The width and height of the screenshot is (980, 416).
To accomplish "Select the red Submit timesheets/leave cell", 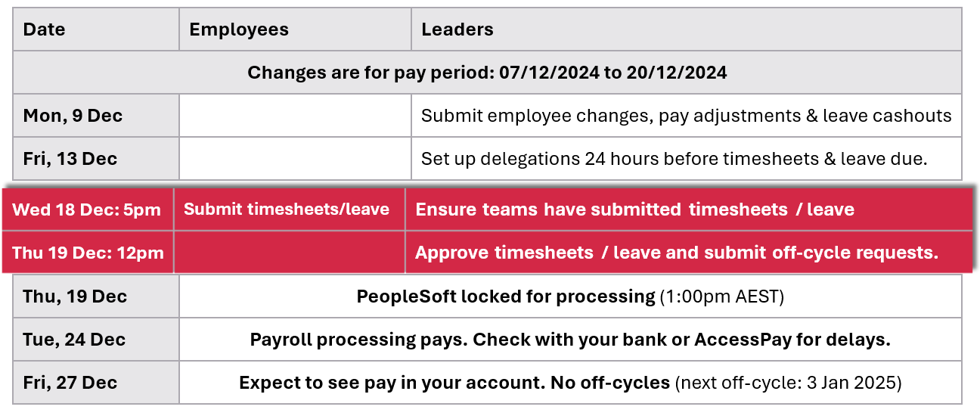I will (x=287, y=210).
